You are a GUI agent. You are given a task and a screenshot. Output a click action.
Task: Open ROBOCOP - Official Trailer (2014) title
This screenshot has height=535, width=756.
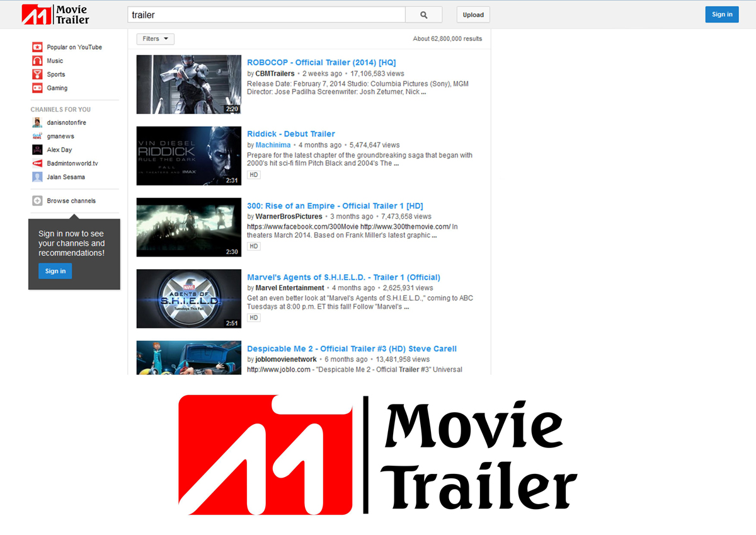pos(321,62)
